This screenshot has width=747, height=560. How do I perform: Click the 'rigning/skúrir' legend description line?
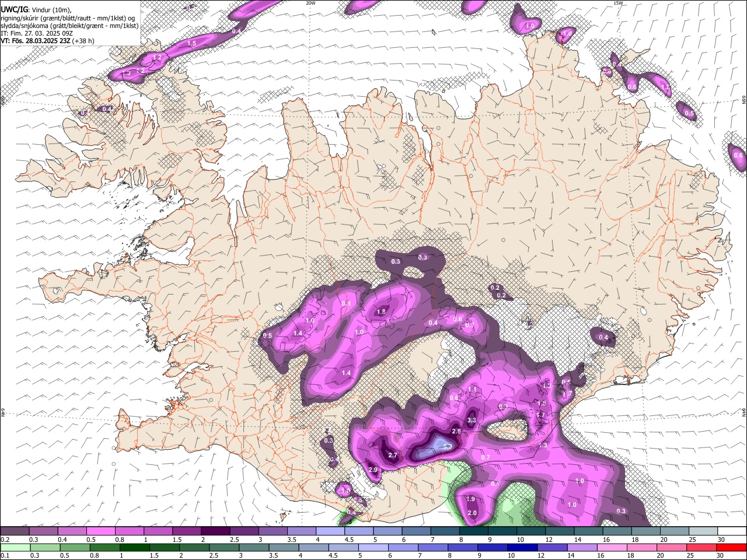point(68,17)
